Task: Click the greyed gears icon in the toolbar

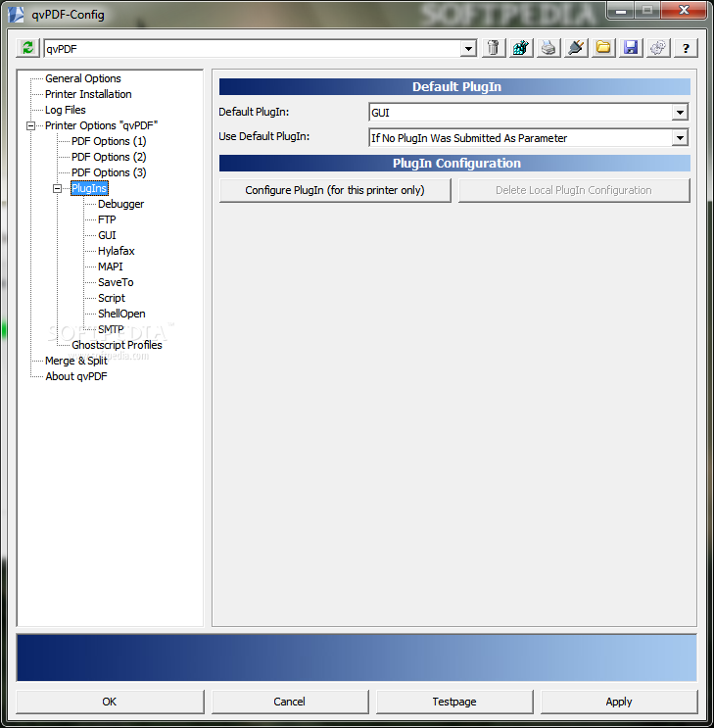Action: coord(658,48)
